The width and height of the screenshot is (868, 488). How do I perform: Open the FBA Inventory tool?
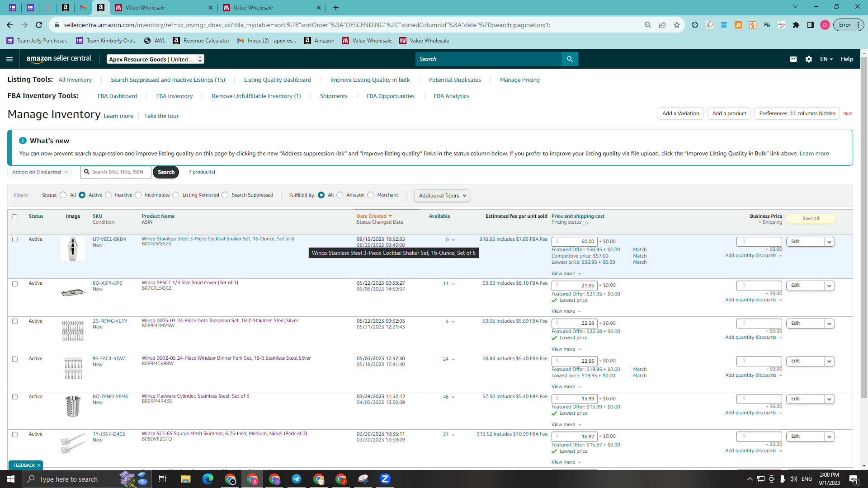point(175,96)
